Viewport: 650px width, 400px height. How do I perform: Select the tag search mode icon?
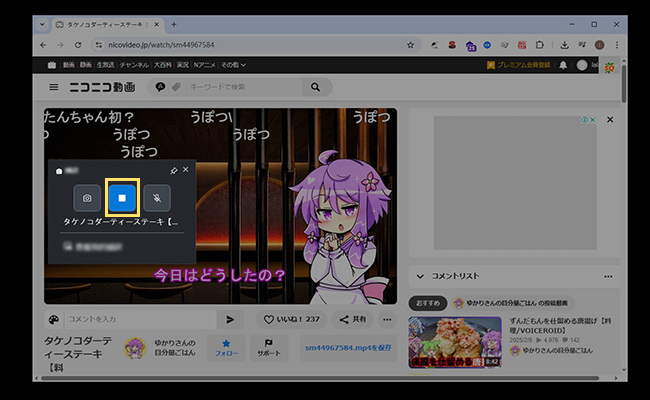(176, 87)
